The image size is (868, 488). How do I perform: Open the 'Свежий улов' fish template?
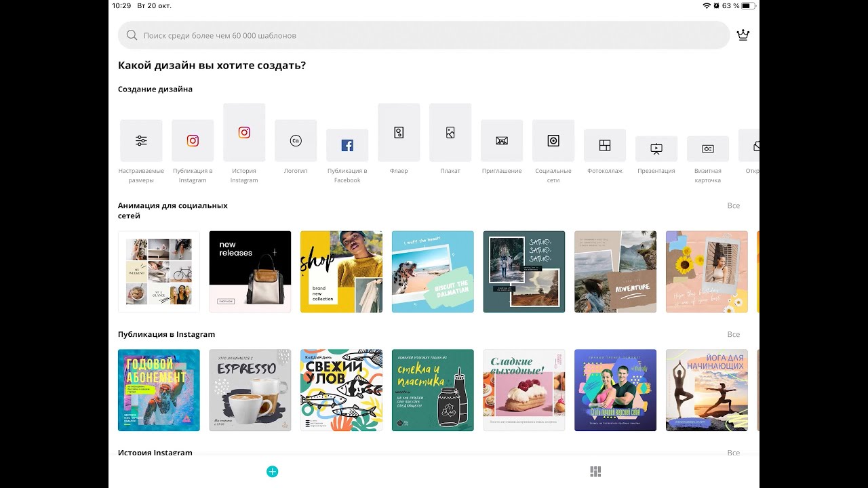tap(341, 390)
